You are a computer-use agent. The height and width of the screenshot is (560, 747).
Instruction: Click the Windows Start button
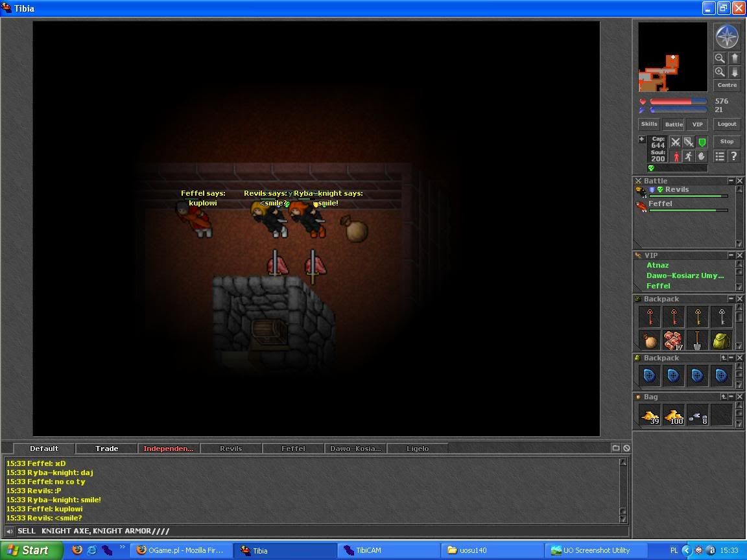pos(31,550)
